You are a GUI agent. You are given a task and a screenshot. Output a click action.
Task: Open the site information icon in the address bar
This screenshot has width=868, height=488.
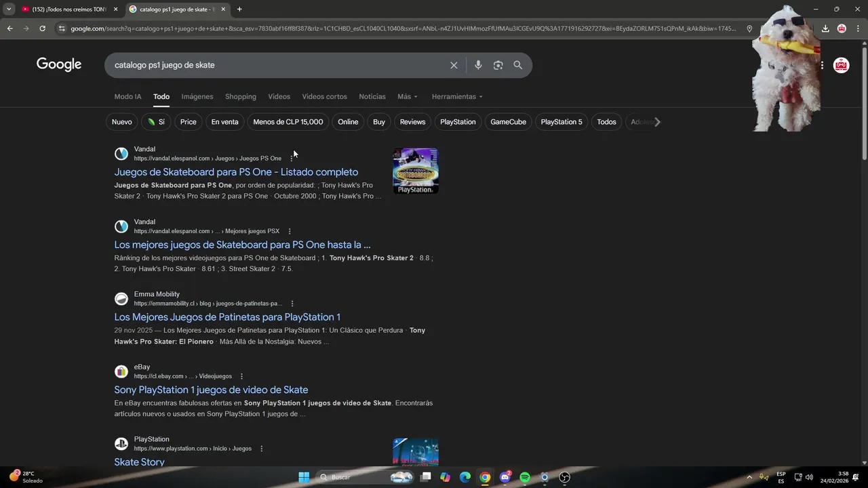click(x=62, y=28)
